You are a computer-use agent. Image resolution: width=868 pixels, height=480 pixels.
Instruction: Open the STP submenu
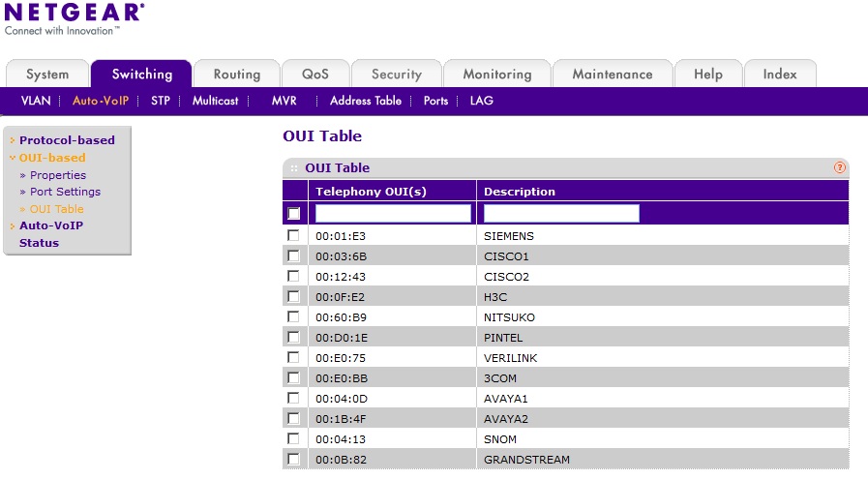point(161,101)
